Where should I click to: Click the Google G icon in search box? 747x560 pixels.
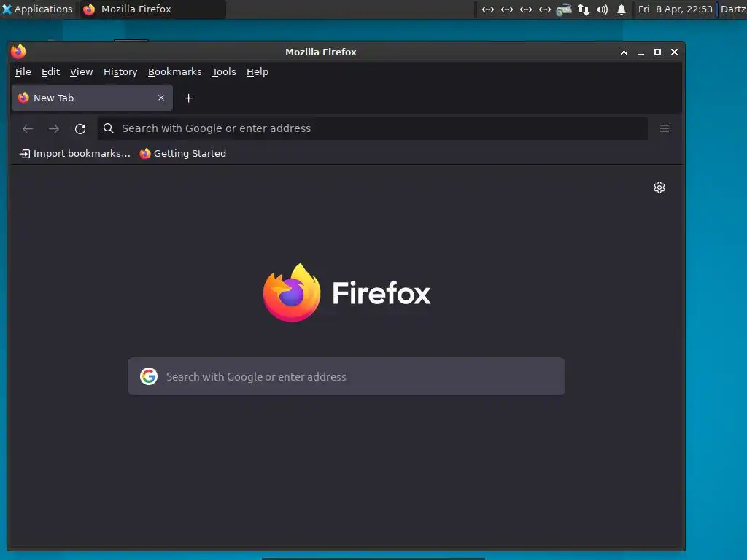tap(149, 376)
